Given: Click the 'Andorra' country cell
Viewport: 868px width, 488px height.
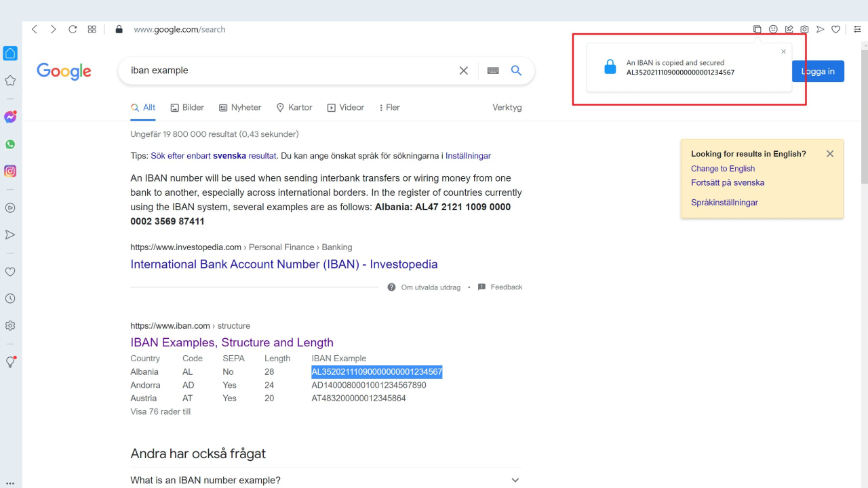Looking at the screenshot, I should click(x=145, y=385).
